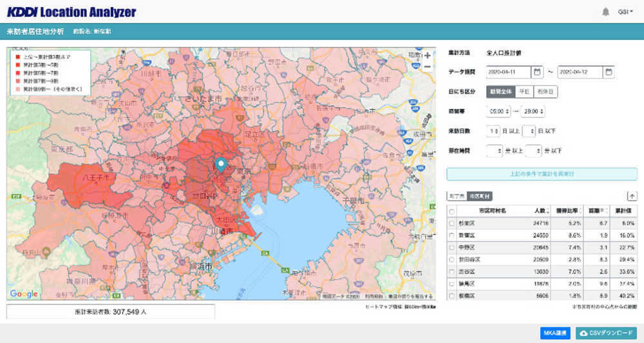Click the third legend color swatch

[17, 73]
